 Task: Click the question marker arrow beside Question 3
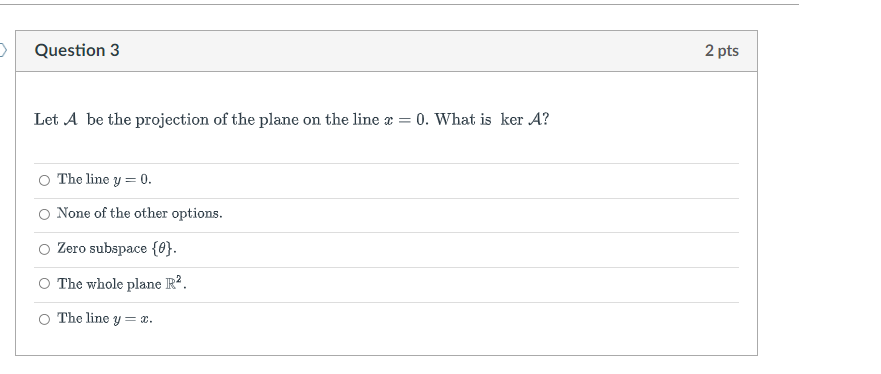tap(3, 51)
